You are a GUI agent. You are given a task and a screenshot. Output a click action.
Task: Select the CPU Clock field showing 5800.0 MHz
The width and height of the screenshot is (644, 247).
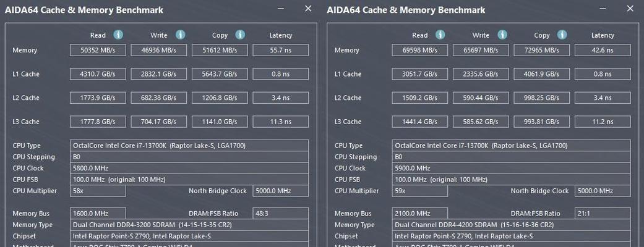[189, 168]
